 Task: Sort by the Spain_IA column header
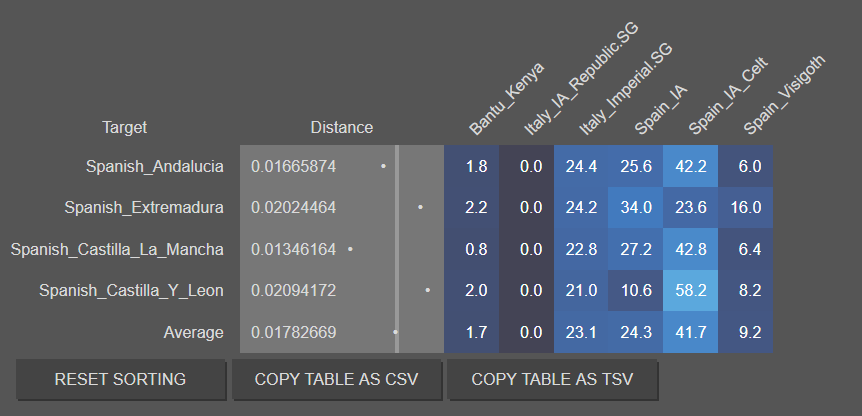click(x=661, y=110)
